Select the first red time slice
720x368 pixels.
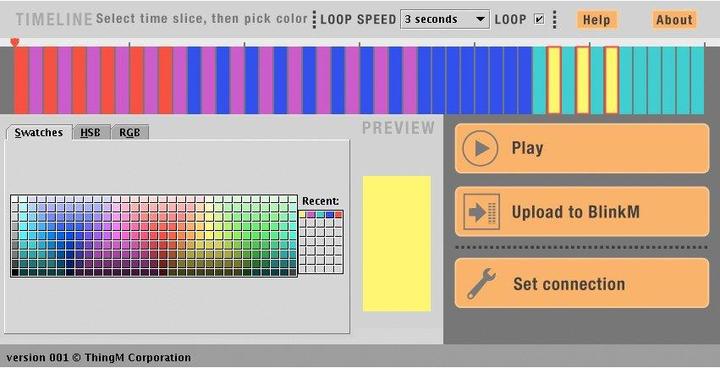22,80
